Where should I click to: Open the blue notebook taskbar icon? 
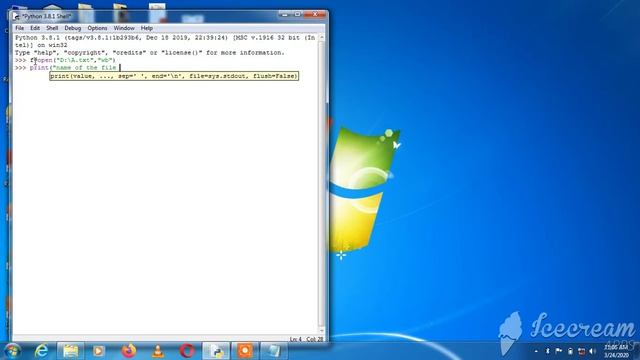click(x=273, y=351)
